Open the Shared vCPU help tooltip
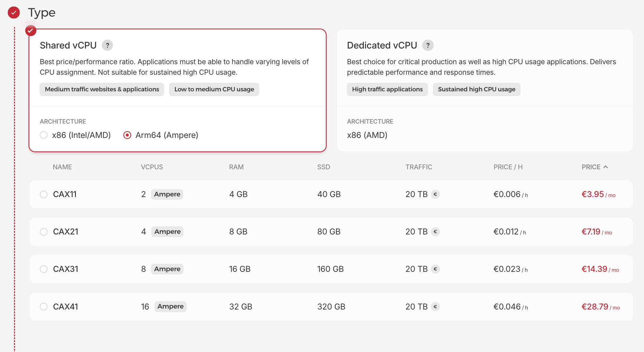This screenshot has width=644, height=352. click(x=108, y=45)
